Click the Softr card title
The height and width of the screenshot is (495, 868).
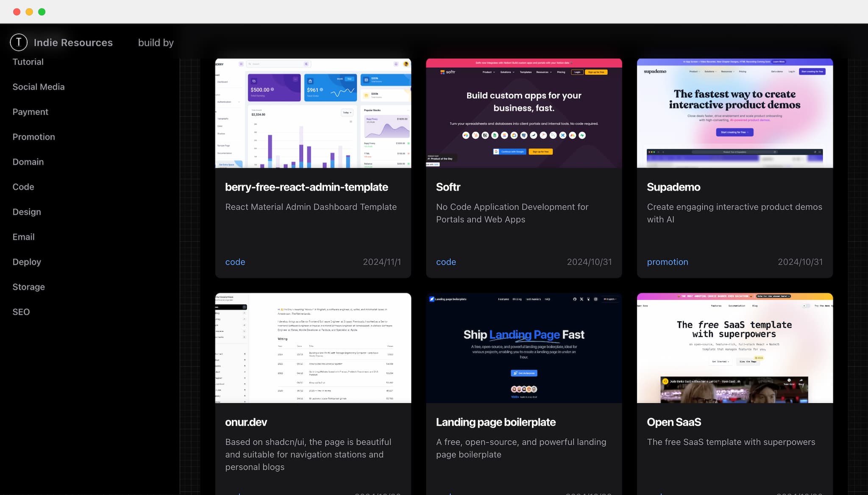pos(448,187)
